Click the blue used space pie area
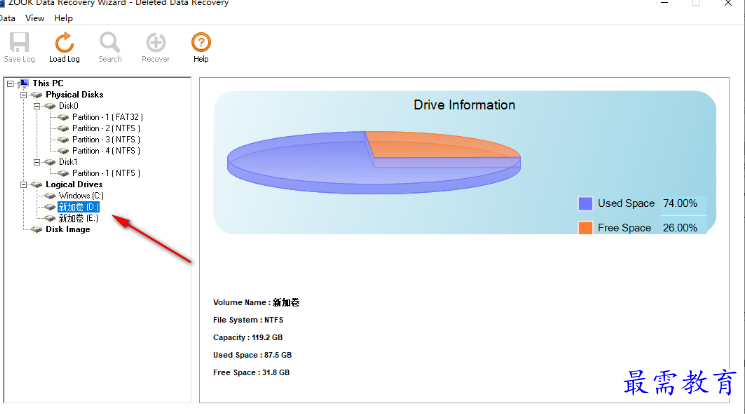 [x=304, y=164]
